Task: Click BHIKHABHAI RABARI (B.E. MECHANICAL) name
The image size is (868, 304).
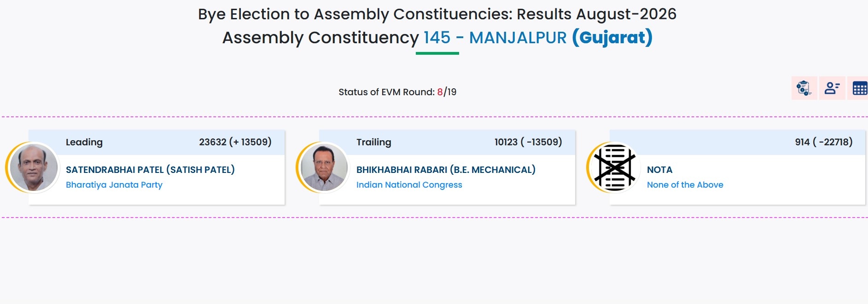Action: [x=446, y=170]
